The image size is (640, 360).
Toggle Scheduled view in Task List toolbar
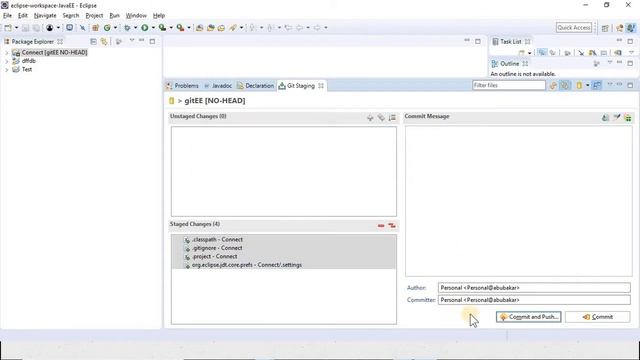553,53
